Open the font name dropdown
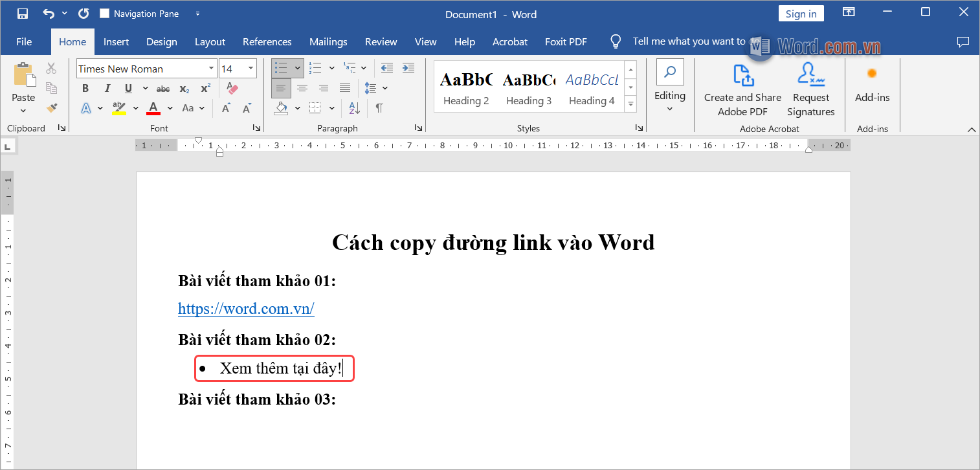The image size is (980, 470). (211, 69)
